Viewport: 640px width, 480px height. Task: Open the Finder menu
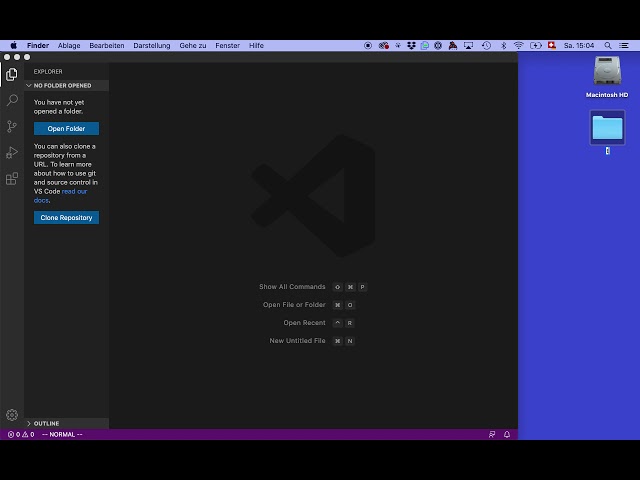click(38, 45)
